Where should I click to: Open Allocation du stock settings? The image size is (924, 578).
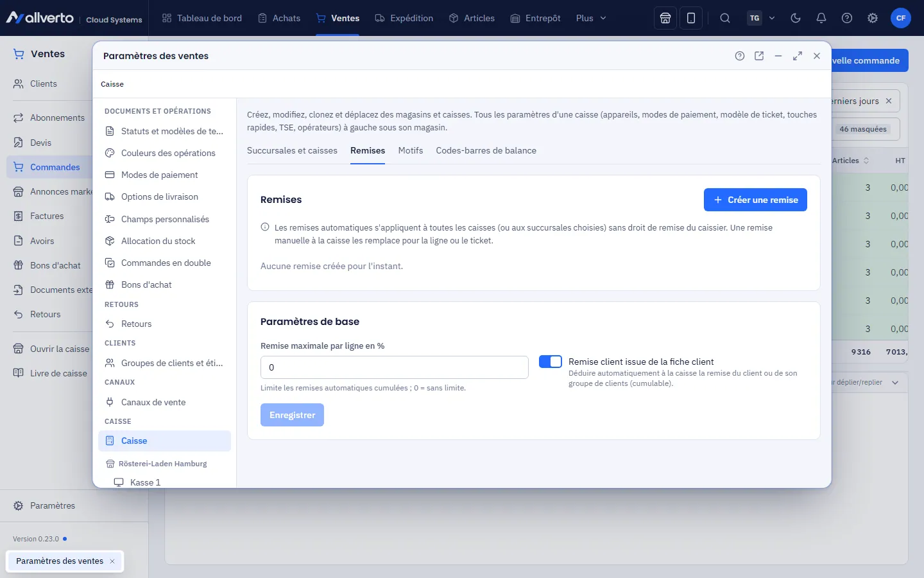(164, 241)
